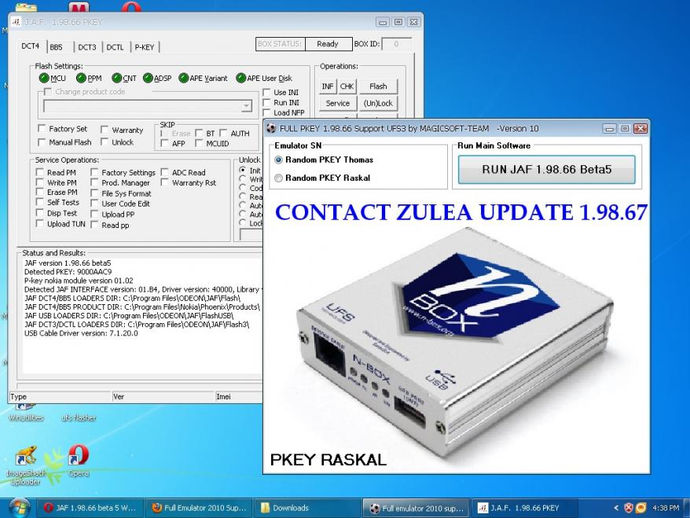Tick the Prod. Manager checkbox
The image size is (690, 518).
click(94, 182)
